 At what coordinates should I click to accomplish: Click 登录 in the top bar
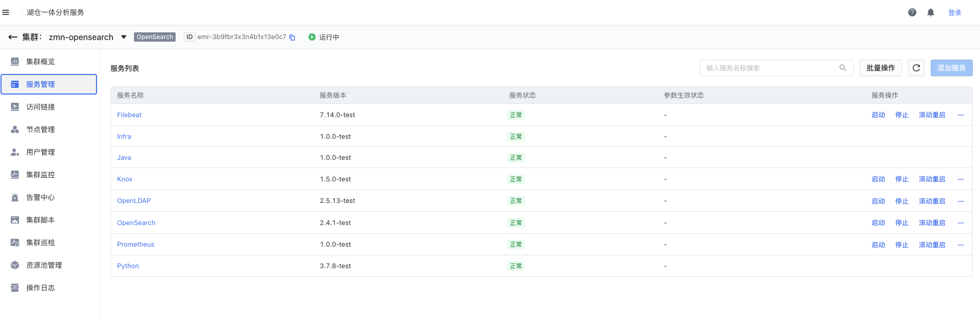tap(954, 13)
